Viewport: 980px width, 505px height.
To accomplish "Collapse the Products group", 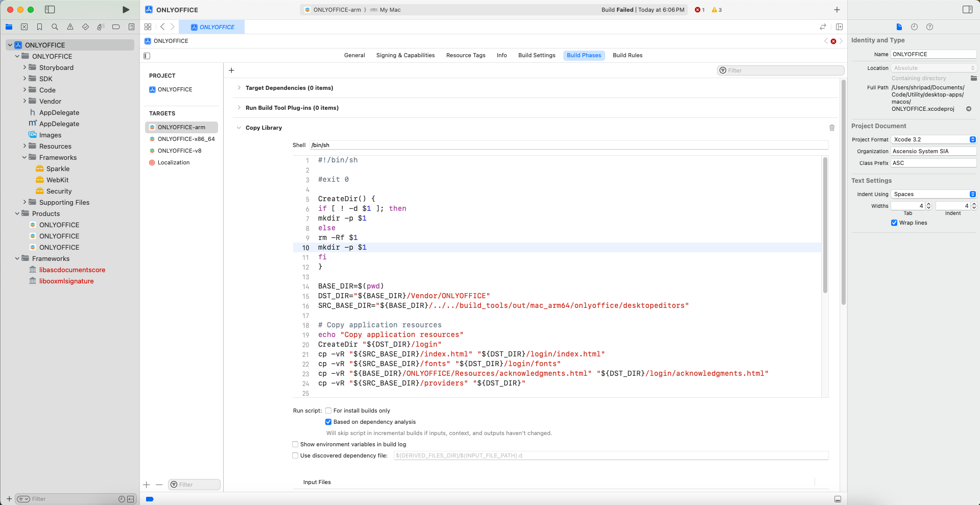I will 17,213.
